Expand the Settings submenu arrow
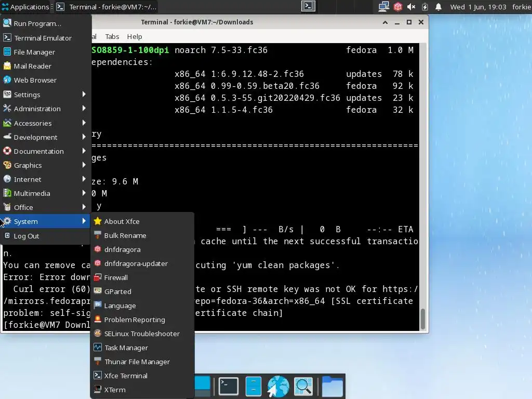532x399 pixels. (84, 95)
